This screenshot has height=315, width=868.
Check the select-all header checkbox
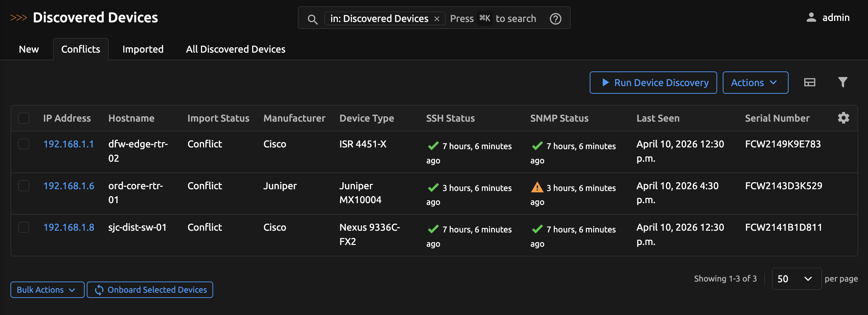coord(24,118)
